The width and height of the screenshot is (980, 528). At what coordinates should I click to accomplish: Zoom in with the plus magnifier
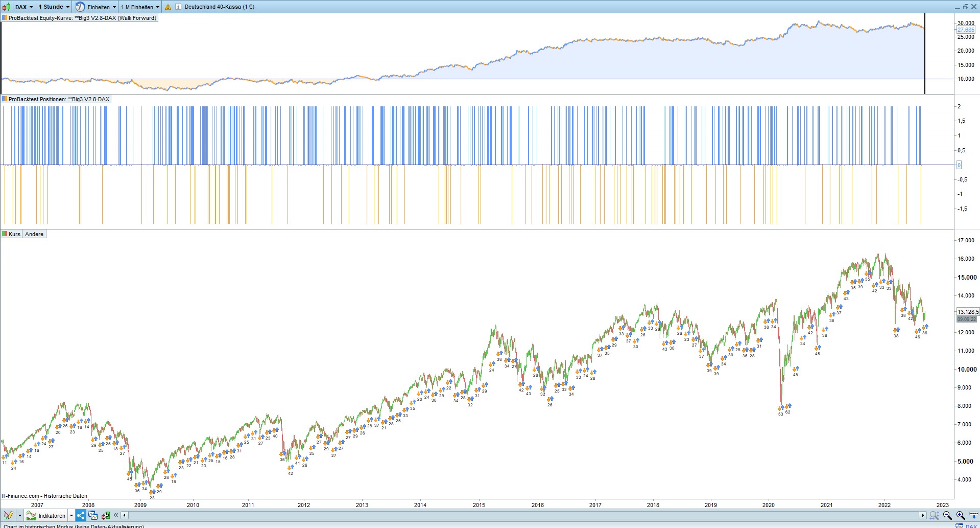(x=961, y=515)
